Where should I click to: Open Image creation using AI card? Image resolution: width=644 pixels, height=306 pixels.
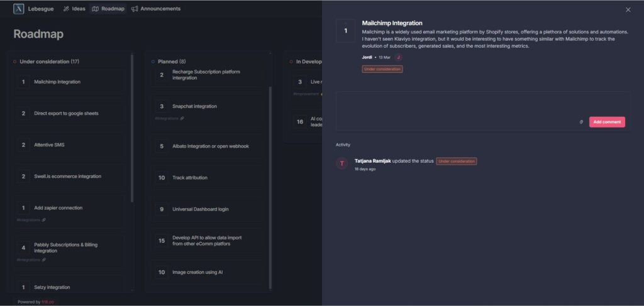[x=206, y=272]
